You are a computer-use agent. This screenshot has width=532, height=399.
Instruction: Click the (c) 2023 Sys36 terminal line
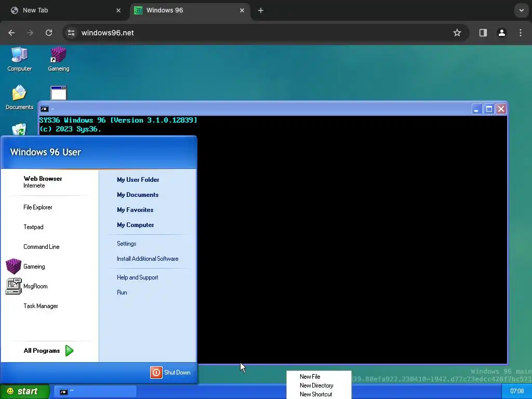click(x=70, y=129)
